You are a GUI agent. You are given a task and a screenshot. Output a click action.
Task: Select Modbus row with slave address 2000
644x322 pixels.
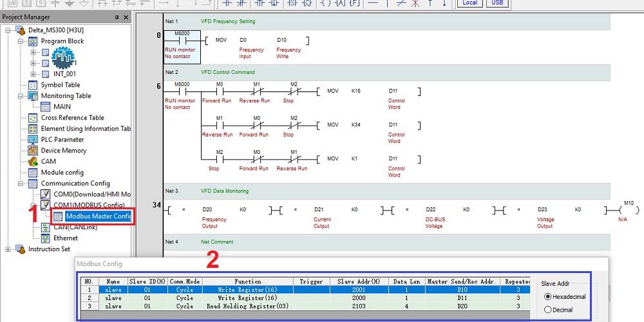click(305, 298)
